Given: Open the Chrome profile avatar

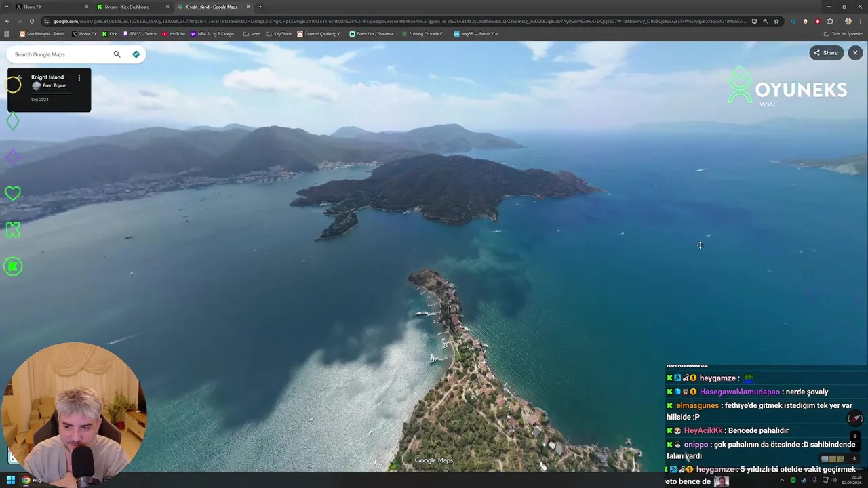Looking at the screenshot, I should 848,21.
